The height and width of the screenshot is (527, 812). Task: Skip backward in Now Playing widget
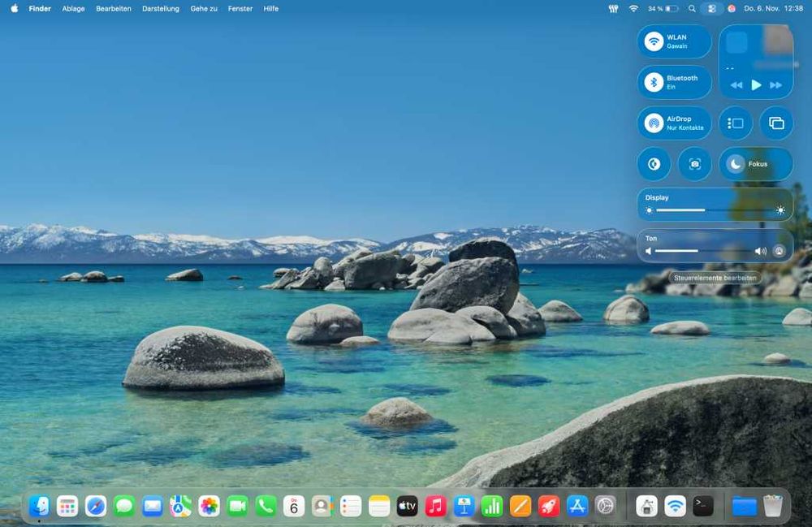click(x=736, y=85)
